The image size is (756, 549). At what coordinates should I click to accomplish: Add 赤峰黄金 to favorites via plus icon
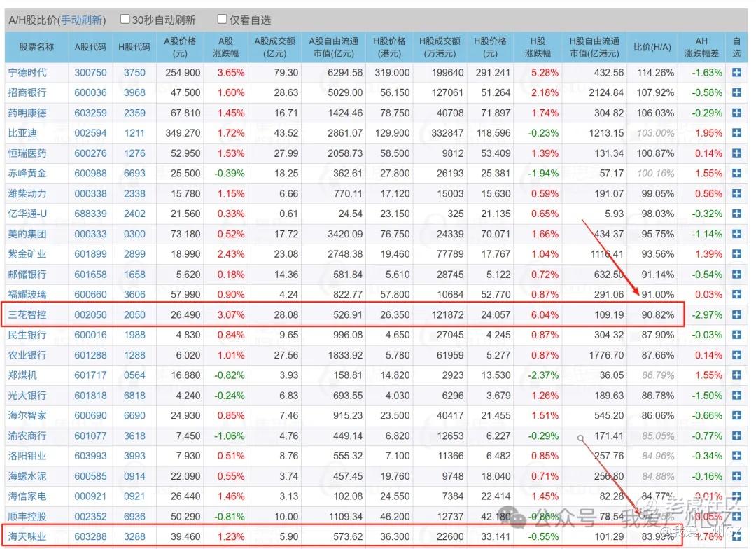coord(736,173)
